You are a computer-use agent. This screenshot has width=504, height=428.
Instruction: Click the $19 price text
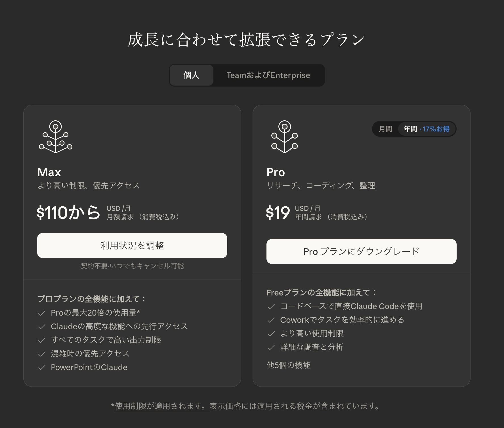click(278, 213)
